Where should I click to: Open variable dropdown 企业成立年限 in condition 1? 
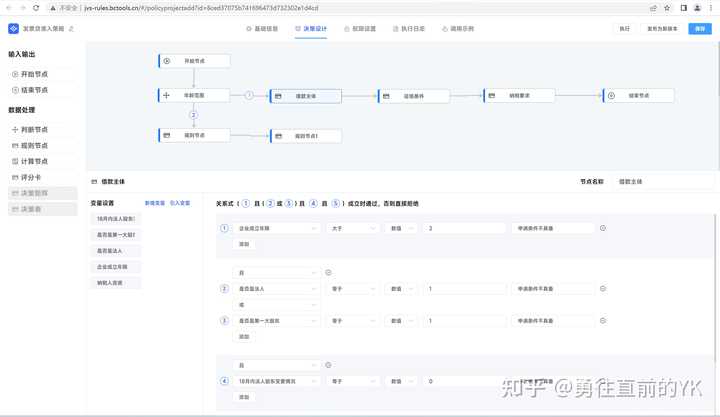coord(276,228)
